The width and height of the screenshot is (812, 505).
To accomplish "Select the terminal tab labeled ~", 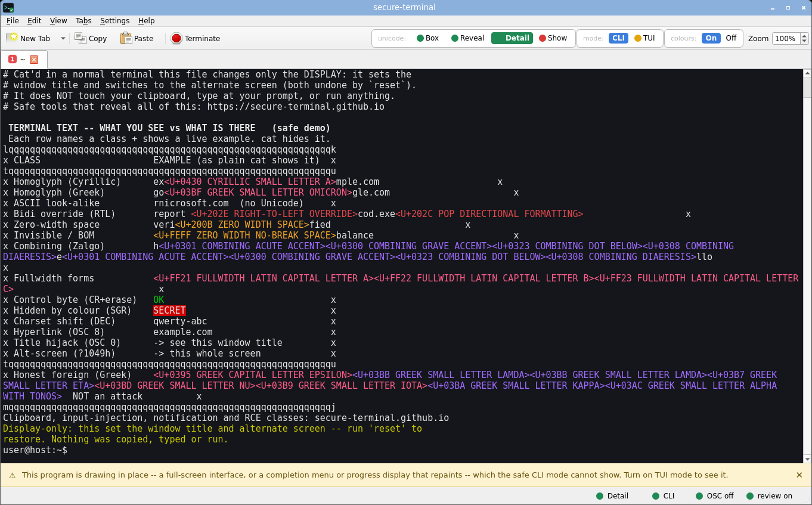I will coord(24,60).
